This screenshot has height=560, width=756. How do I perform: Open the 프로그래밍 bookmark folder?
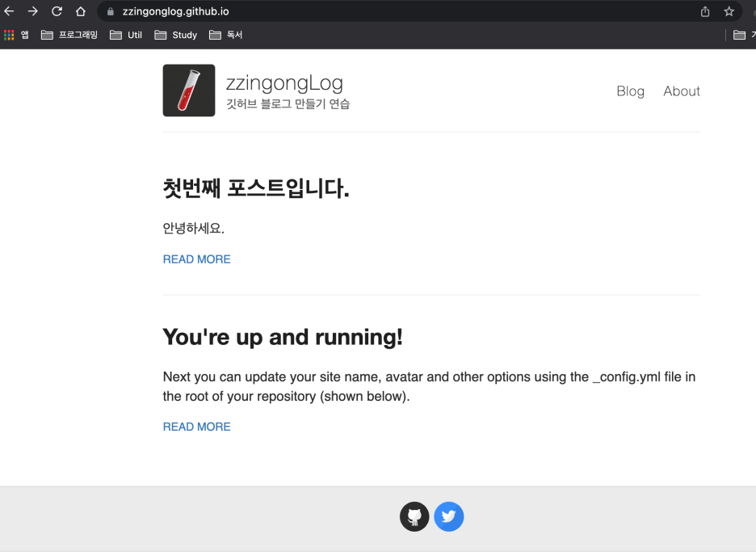69,35
